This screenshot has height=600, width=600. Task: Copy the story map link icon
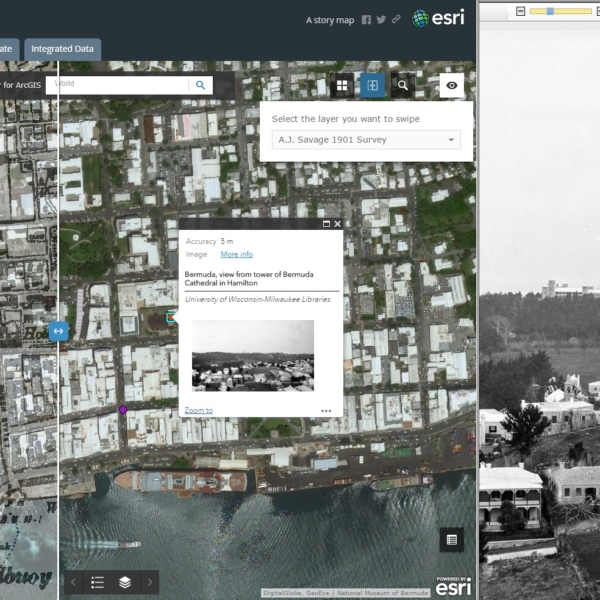coord(396,19)
